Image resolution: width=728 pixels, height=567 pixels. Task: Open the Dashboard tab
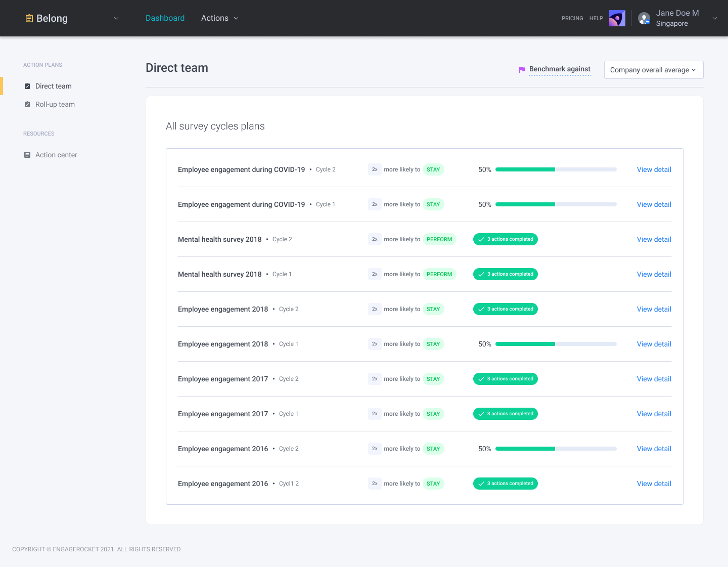165,18
